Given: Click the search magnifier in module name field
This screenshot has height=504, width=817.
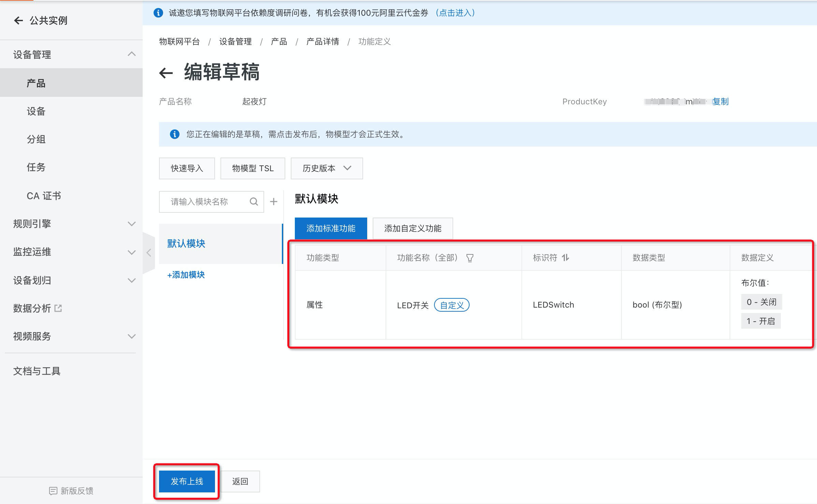Looking at the screenshot, I should 254,202.
